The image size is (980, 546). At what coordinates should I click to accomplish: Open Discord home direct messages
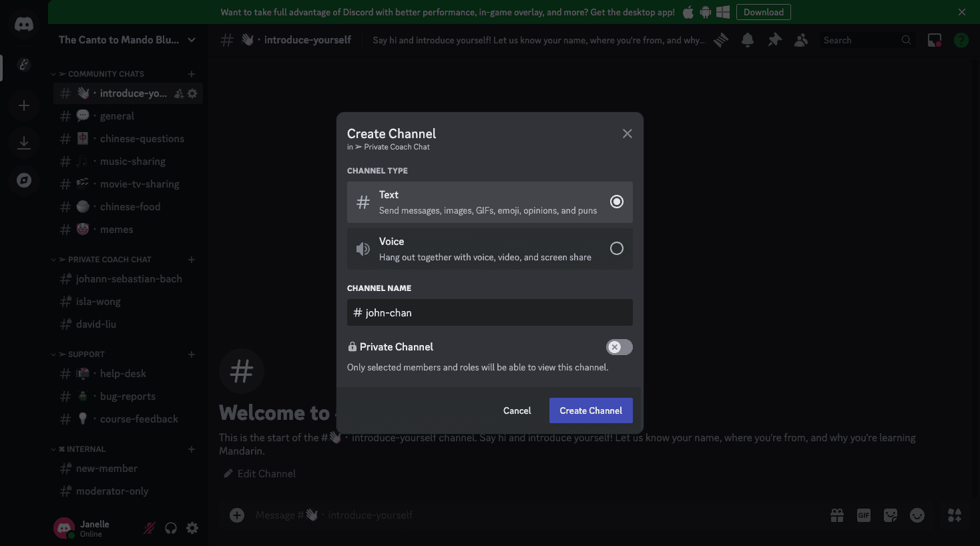[x=24, y=25]
